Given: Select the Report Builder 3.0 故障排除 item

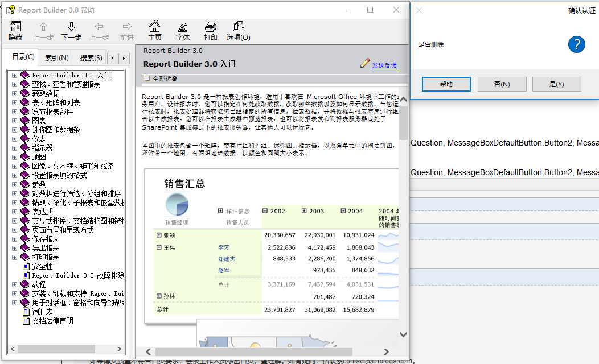Looking at the screenshot, I should click(x=78, y=275).
